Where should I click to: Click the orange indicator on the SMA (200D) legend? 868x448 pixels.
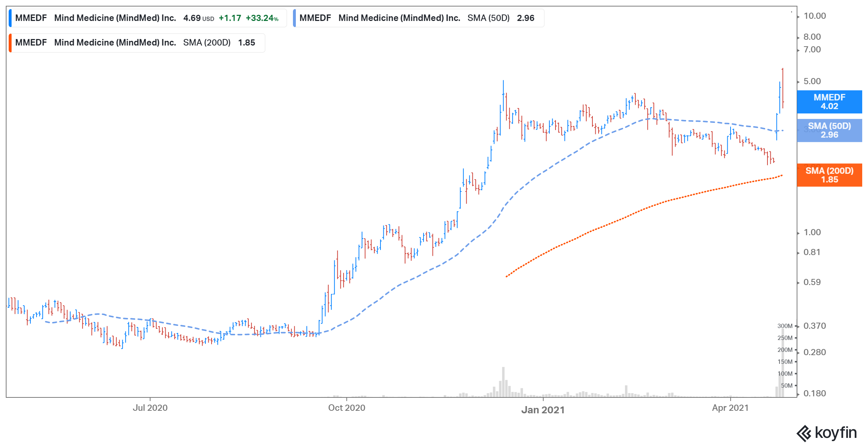(x=10, y=42)
